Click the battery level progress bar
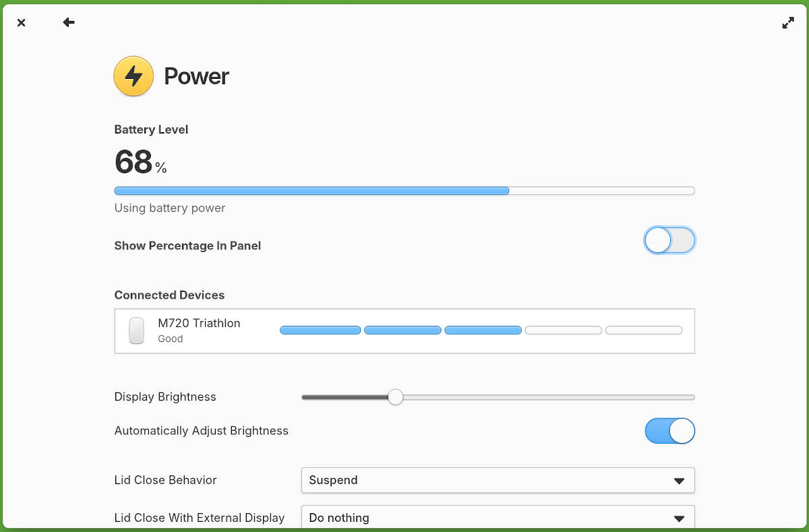The image size is (809, 532). 404,191
